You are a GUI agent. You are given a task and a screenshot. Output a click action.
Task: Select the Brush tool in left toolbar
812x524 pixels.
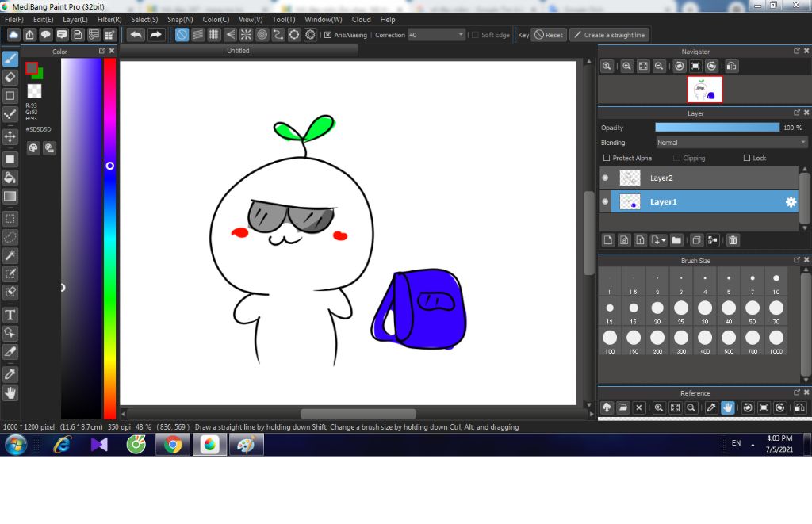tap(10, 59)
